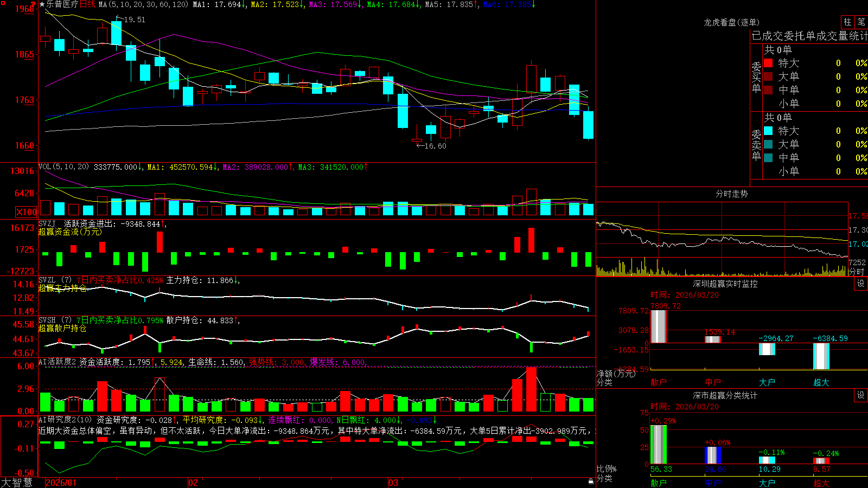
Task: Click the 1763 price axis label
Action: (24, 100)
